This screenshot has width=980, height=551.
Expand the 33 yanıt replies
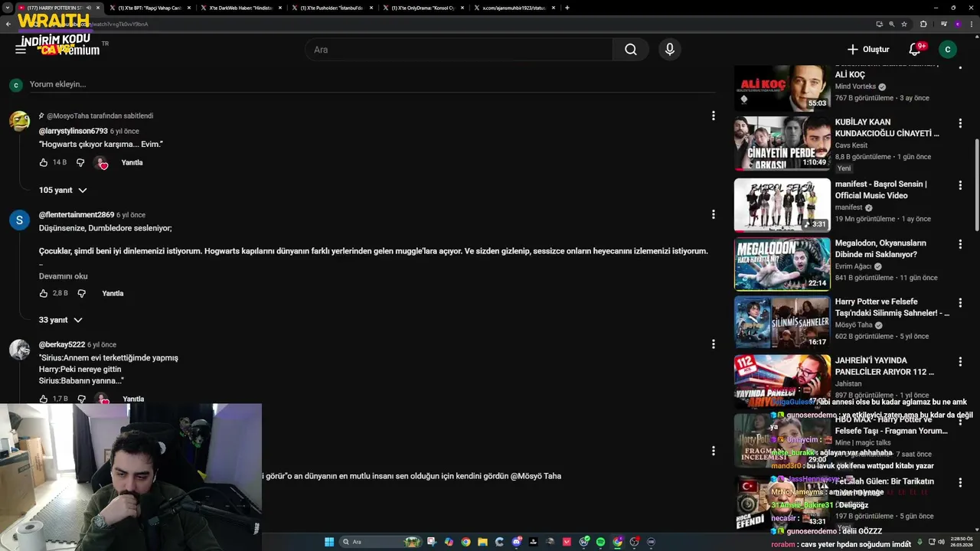(x=60, y=320)
